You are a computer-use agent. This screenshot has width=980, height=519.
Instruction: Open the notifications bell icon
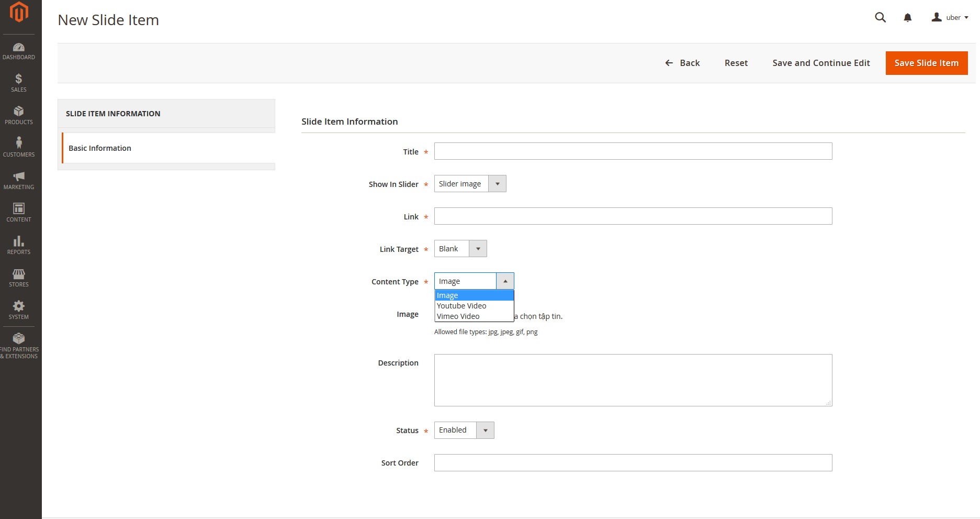(x=908, y=18)
